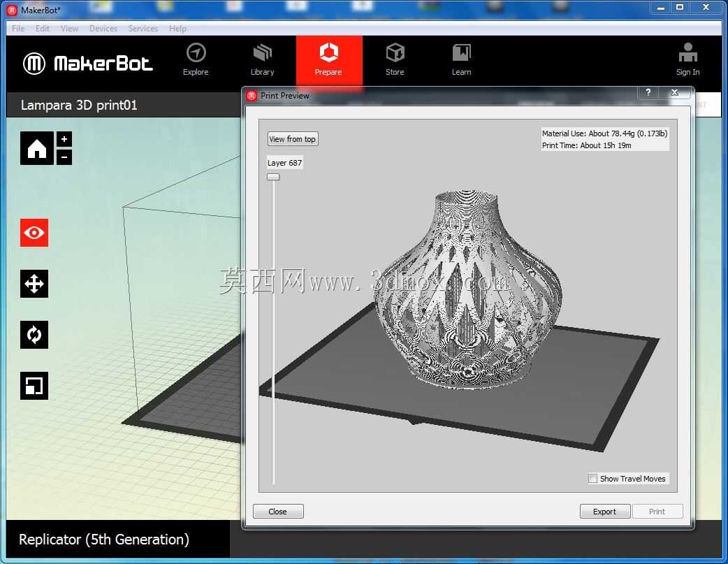Select the eye Look tool
This screenshot has width=728, height=564.
point(34,233)
